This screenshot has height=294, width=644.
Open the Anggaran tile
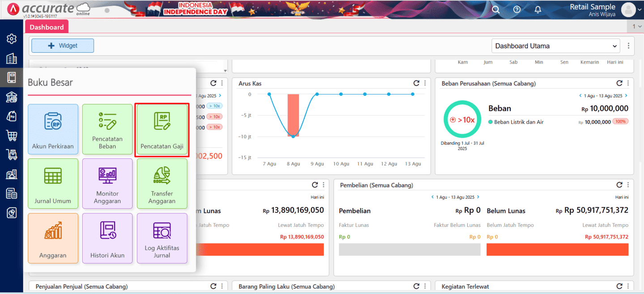[53, 238]
